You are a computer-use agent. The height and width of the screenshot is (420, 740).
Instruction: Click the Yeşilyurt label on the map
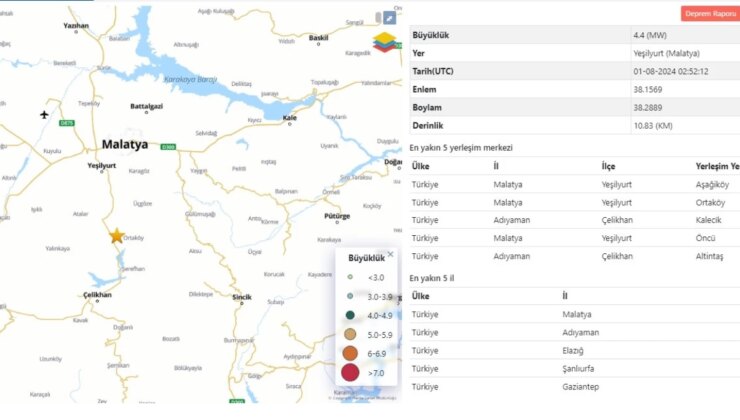[x=101, y=165]
